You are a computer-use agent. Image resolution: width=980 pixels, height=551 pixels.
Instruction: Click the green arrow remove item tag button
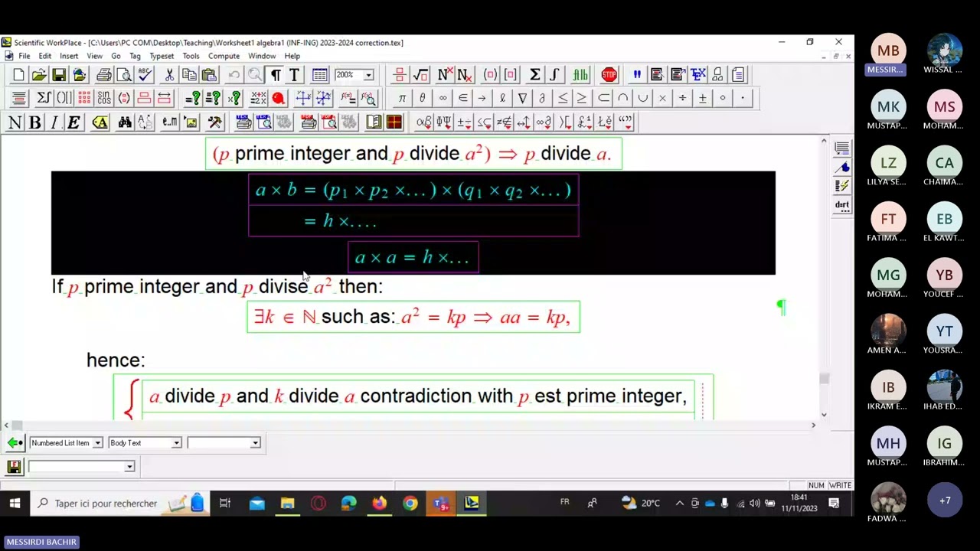[x=15, y=442]
